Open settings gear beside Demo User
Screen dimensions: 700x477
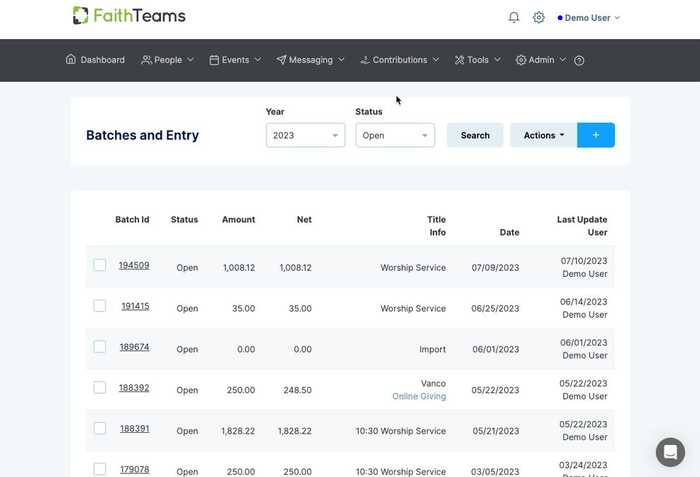pyautogui.click(x=539, y=17)
